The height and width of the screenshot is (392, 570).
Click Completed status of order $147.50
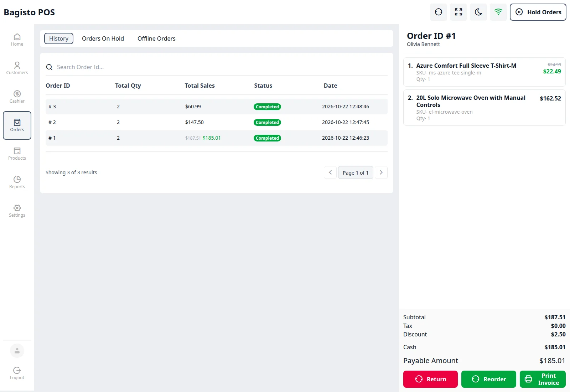pyautogui.click(x=267, y=122)
